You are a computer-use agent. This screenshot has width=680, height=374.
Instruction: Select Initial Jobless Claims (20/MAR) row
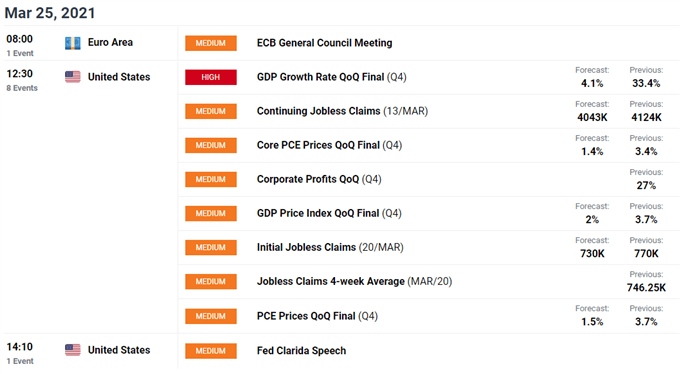(428, 247)
